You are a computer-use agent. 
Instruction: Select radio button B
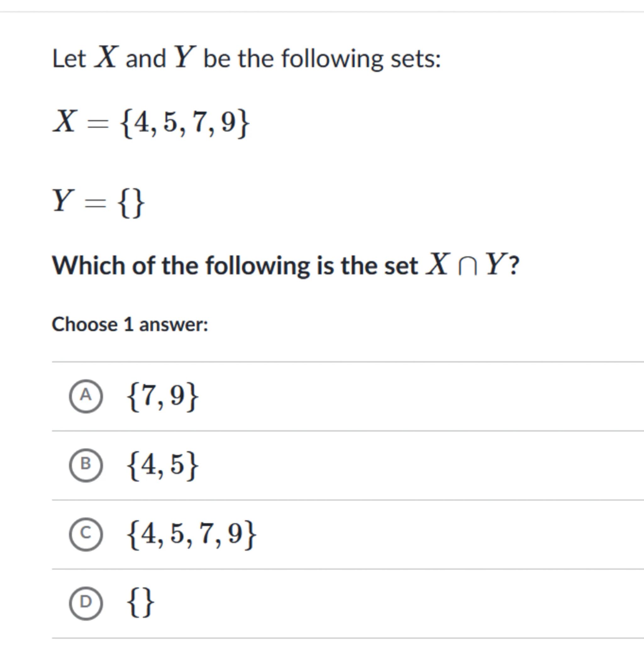(86, 465)
